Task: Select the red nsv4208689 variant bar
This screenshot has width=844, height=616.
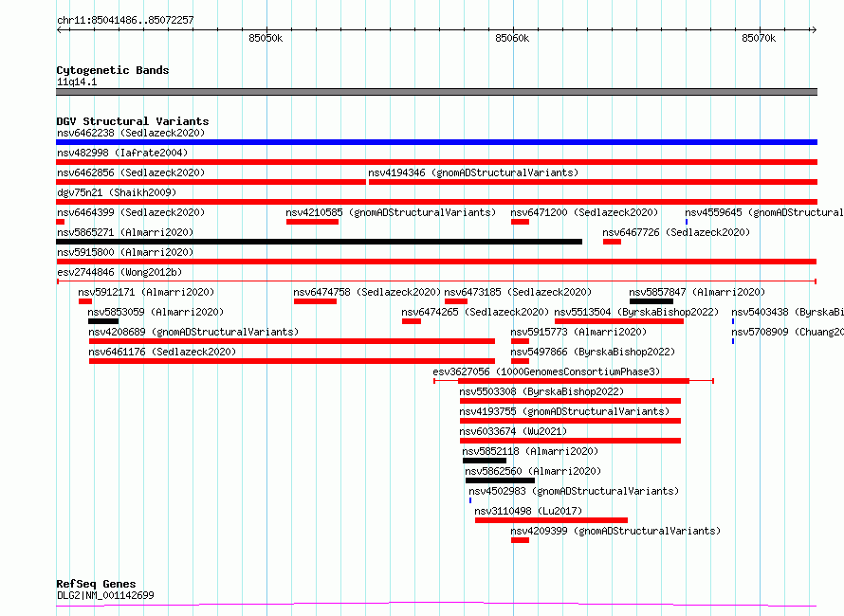Action: [x=292, y=341]
